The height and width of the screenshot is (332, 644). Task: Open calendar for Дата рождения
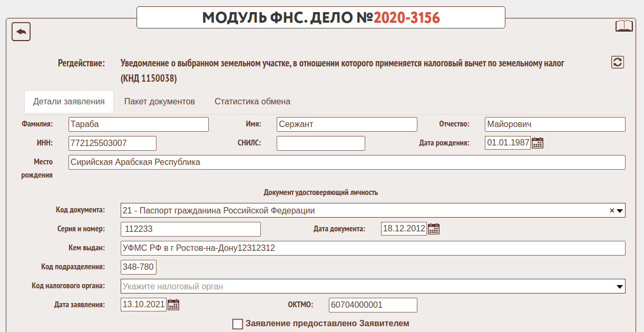[x=538, y=143]
